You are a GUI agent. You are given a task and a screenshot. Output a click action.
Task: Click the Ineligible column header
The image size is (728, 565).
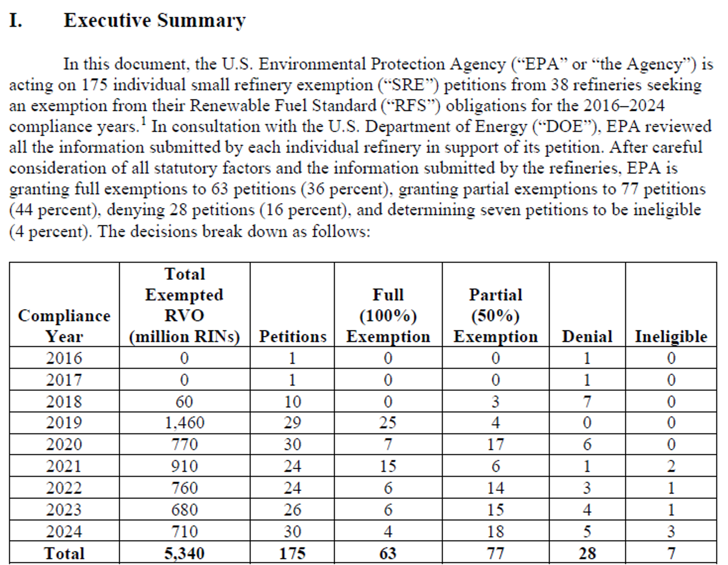[x=671, y=336]
